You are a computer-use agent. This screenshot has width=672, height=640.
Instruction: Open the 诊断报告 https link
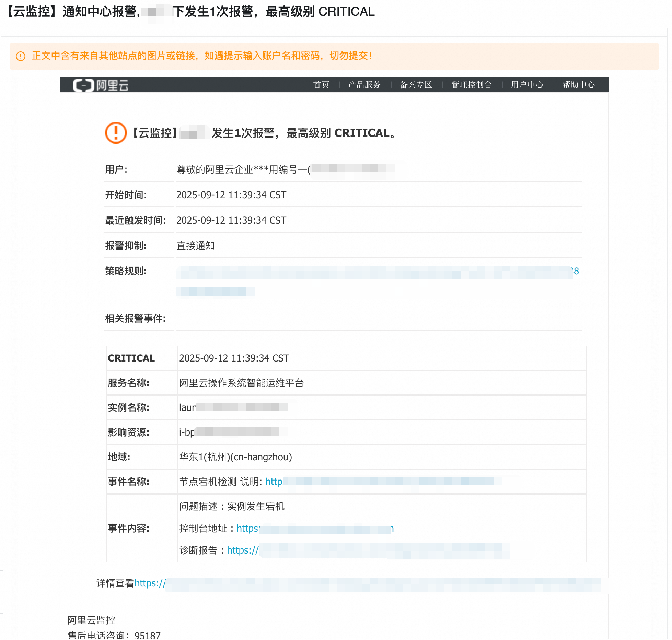point(368,550)
